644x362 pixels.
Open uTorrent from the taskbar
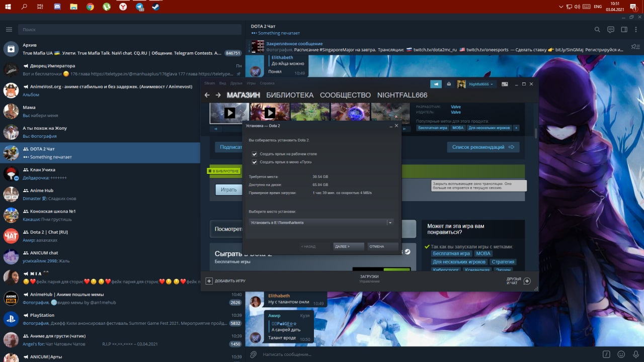(x=107, y=7)
